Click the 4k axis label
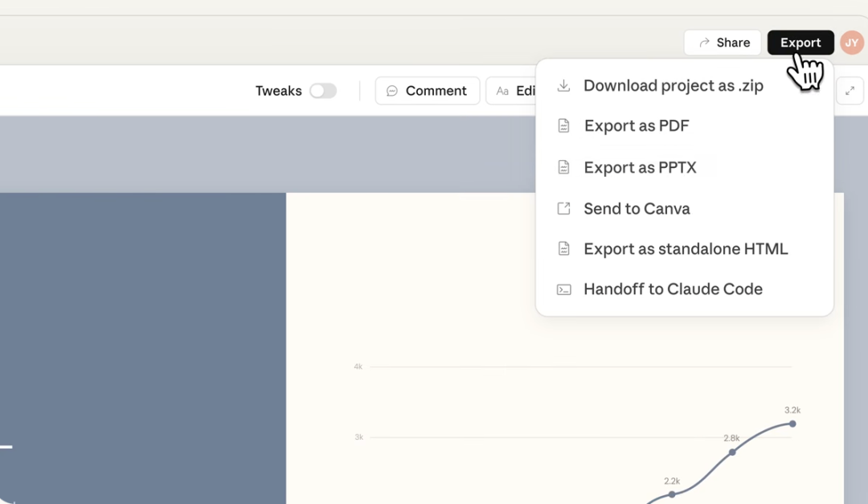Screen dimensions: 868x504 pos(358,367)
